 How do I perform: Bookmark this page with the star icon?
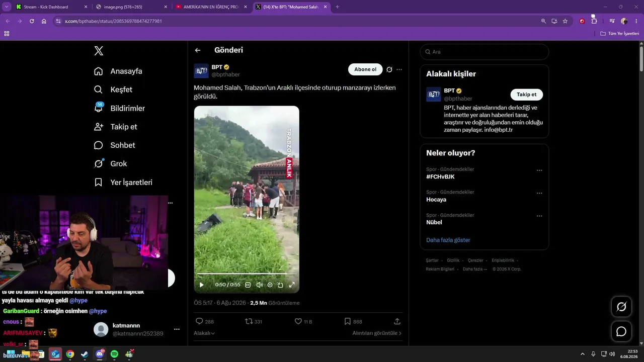(565, 21)
